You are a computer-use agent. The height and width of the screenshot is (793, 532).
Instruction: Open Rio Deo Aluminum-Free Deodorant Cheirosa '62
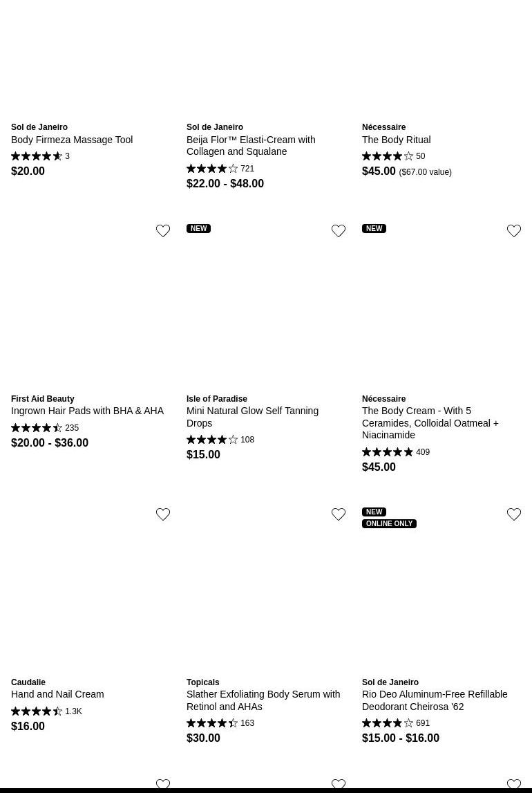435,700
